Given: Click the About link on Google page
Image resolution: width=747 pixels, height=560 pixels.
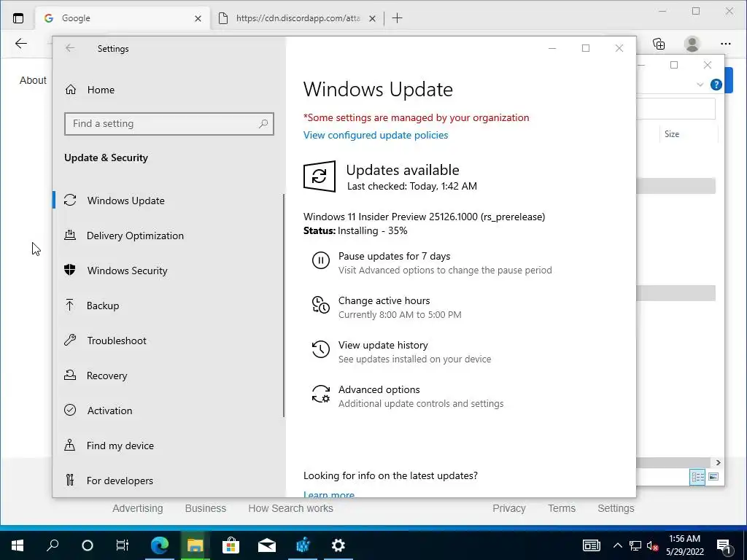Looking at the screenshot, I should [33, 80].
